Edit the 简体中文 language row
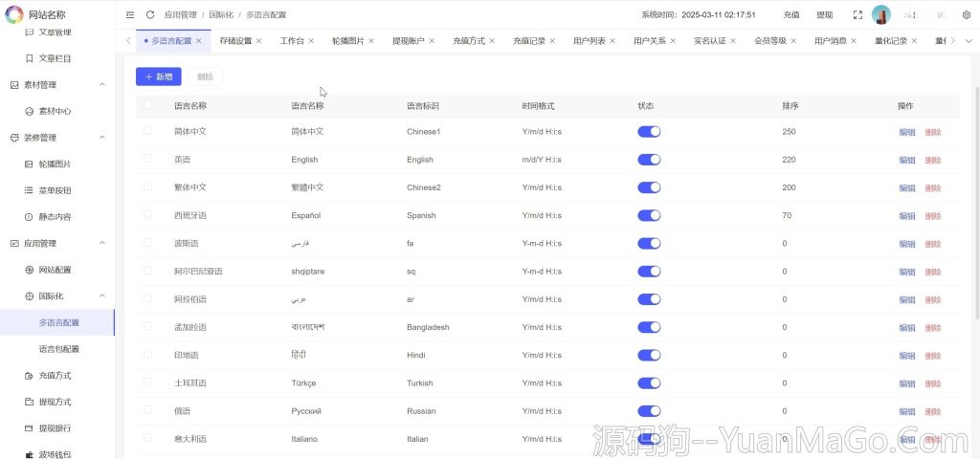The image size is (980, 459). tap(907, 132)
